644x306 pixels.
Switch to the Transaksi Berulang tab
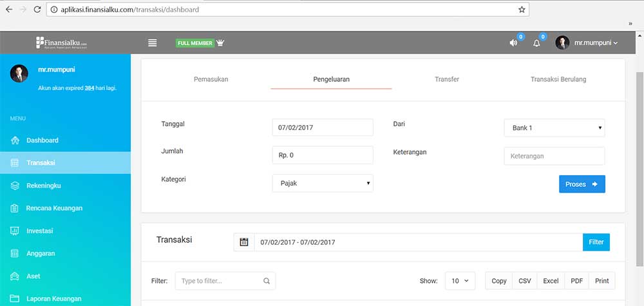[558, 79]
